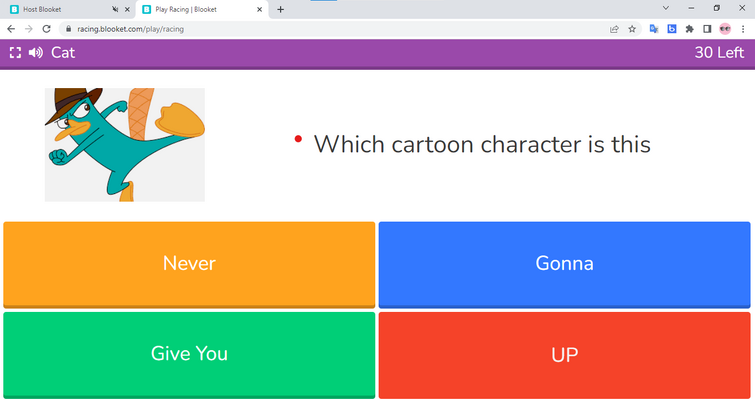Choose the orange "Never" answer

coord(189,264)
